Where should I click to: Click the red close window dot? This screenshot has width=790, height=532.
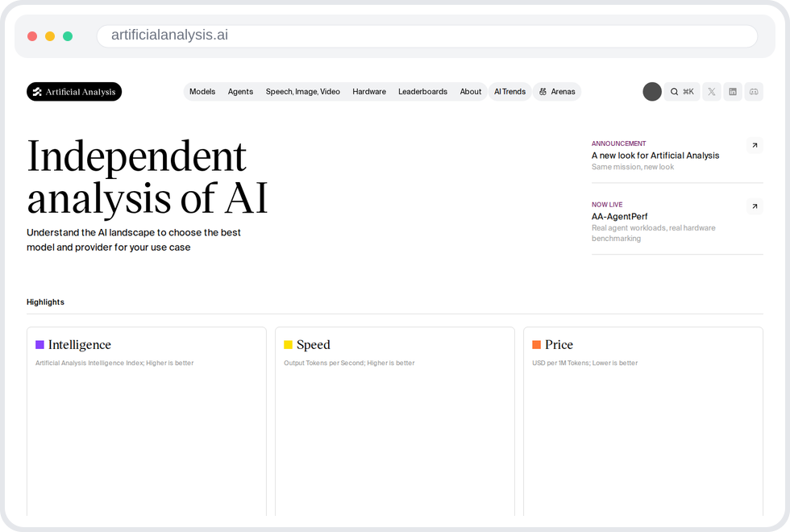point(32,36)
